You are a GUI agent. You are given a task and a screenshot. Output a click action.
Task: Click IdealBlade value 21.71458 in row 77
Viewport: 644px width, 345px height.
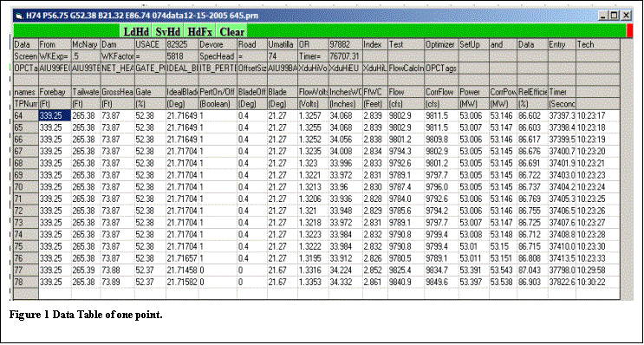tap(182, 270)
